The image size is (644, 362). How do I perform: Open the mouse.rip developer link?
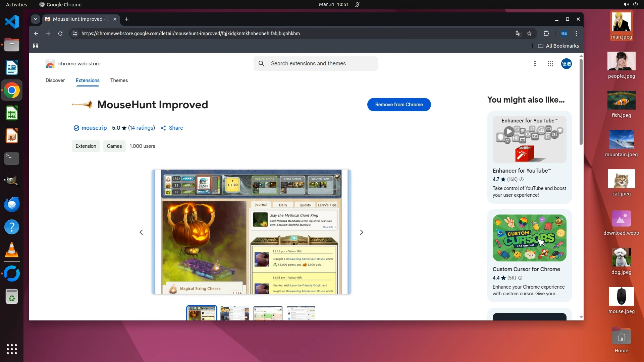[94, 128]
